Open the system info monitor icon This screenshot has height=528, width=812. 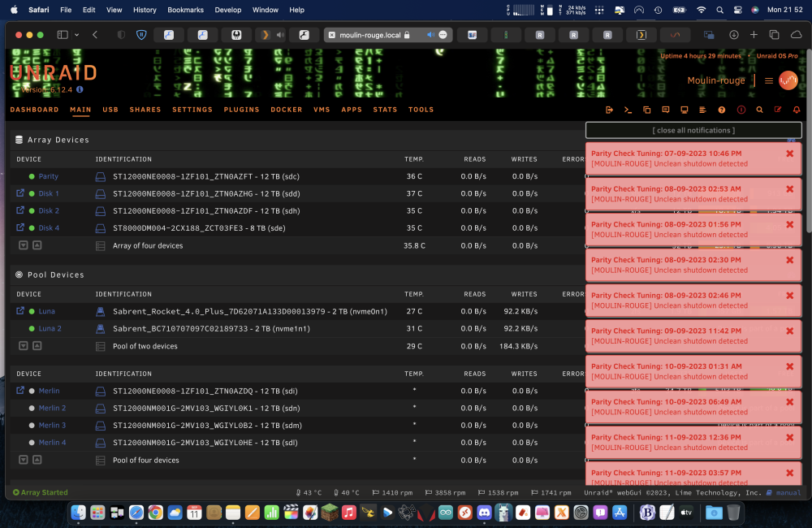[x=684, y=110]
